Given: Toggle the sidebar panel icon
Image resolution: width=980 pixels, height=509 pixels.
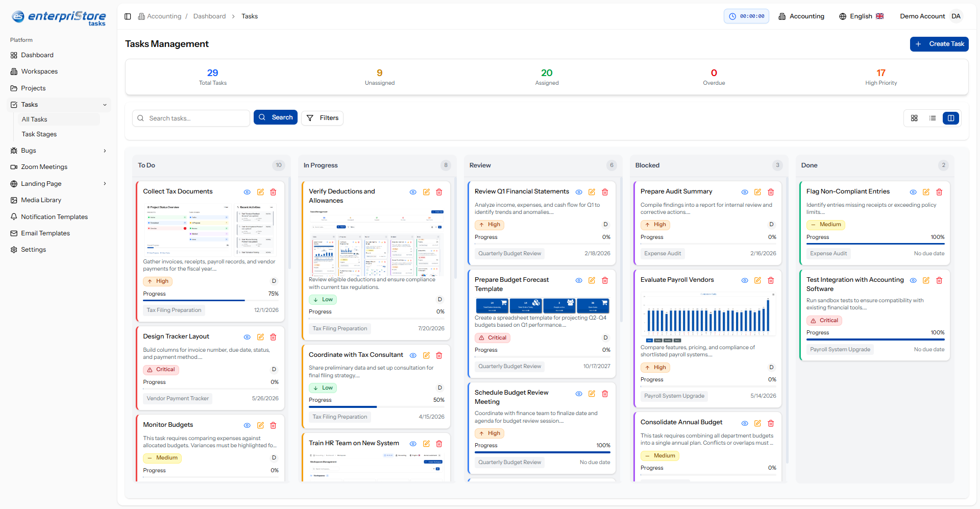Looking at the screenshot, I should [128, 16].
